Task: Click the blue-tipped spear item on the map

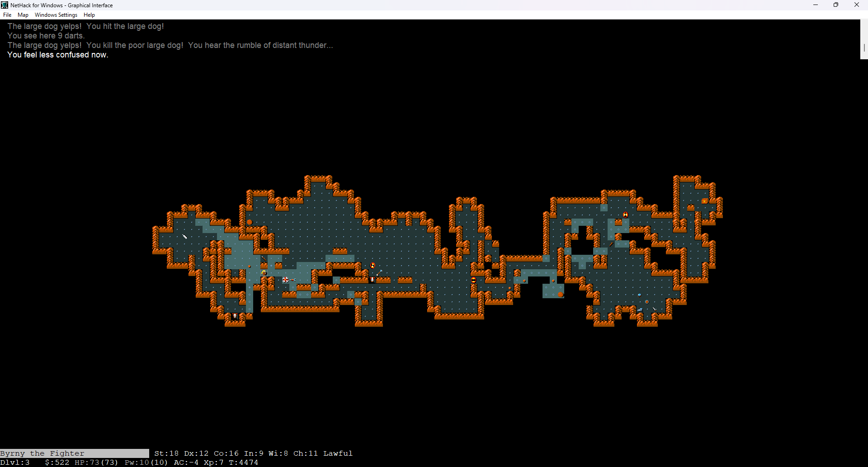Action: coord(380,273)
